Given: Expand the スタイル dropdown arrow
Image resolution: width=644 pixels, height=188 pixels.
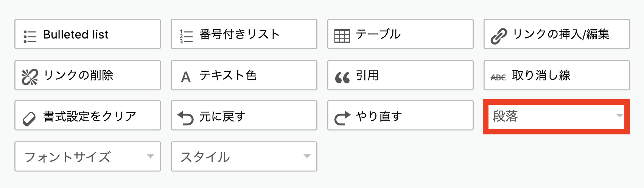Looking at the screenshot, I should [x=307, y=156].
